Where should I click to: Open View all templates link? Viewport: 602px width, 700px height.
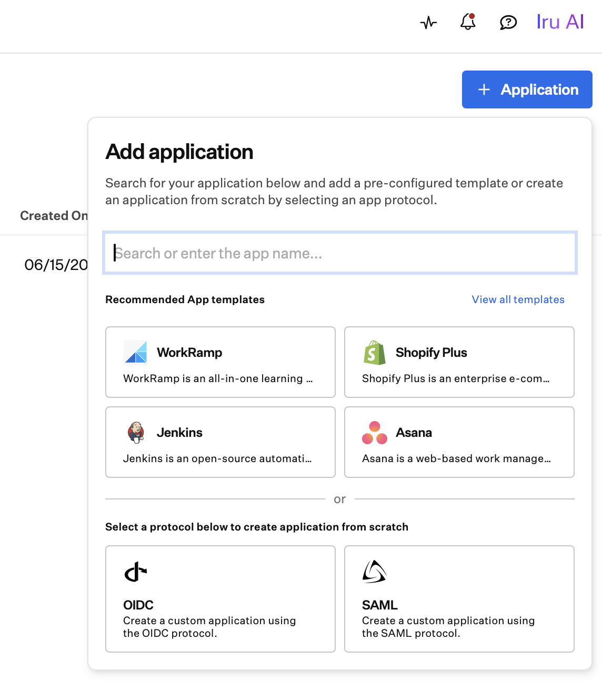(x=518, y=299)
